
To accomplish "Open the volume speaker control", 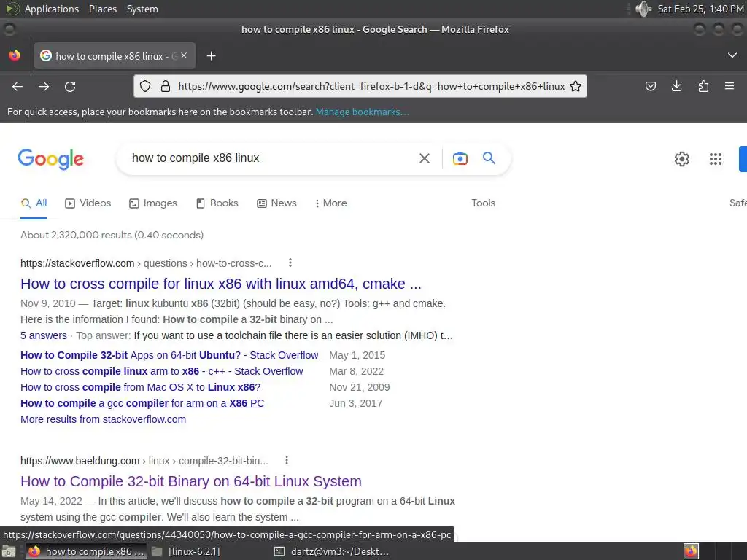I will coord(643,9).
